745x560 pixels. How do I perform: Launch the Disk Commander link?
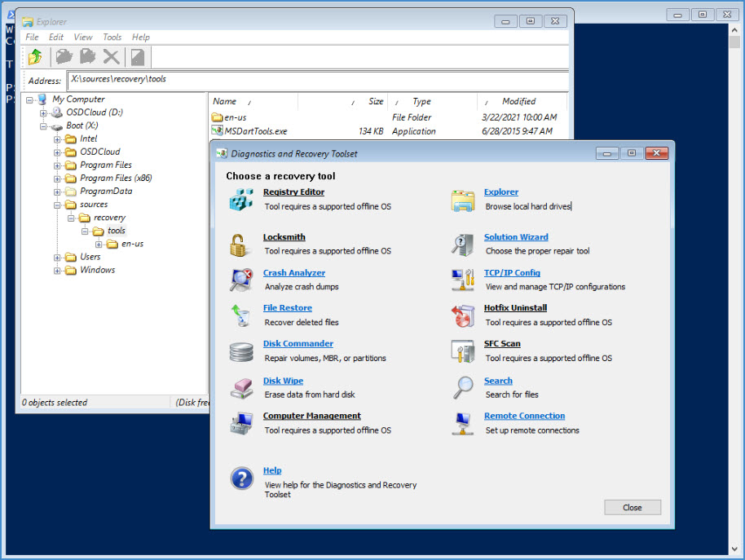tap(298, 343)
